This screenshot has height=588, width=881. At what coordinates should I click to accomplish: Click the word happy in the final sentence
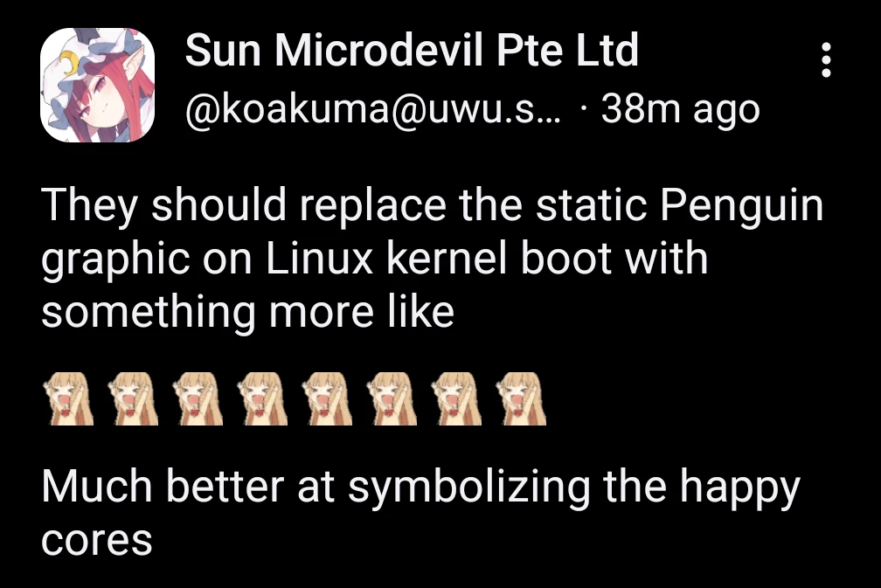tap(739, 488)
